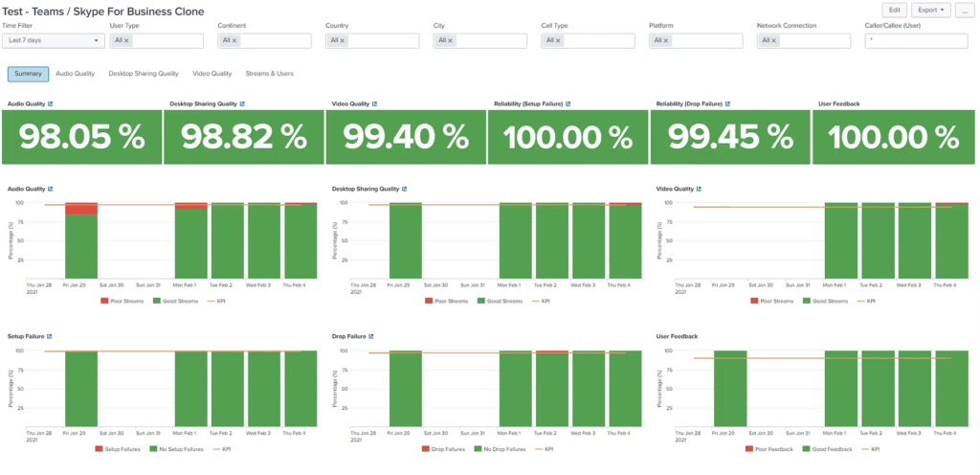The width and height of the screenshot is (980, 475).
Task: Switch to the Desktop Sharing Quality tab
Action: [144, 74]
